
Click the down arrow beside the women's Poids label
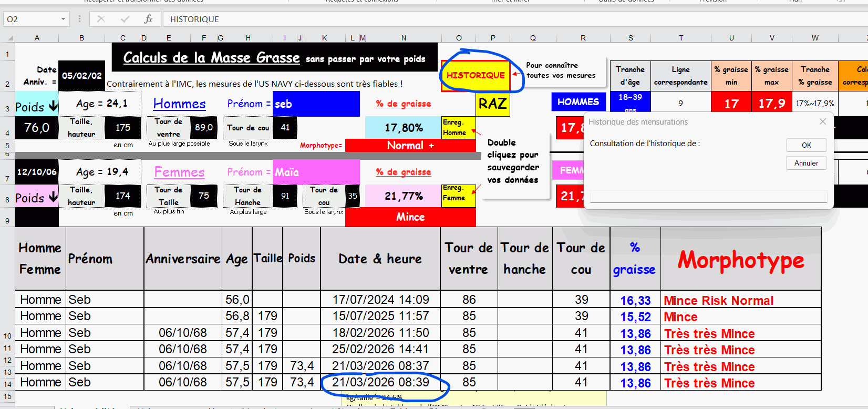pyautogui.click(x=53, y=197)
